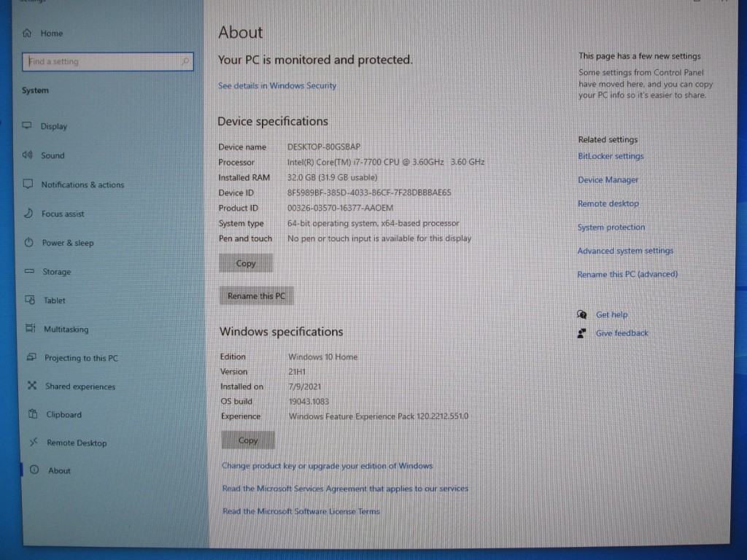Click the 32.0 GB installed RAM value
This screenshot has height=560, width=747.
tap(332, 177)
